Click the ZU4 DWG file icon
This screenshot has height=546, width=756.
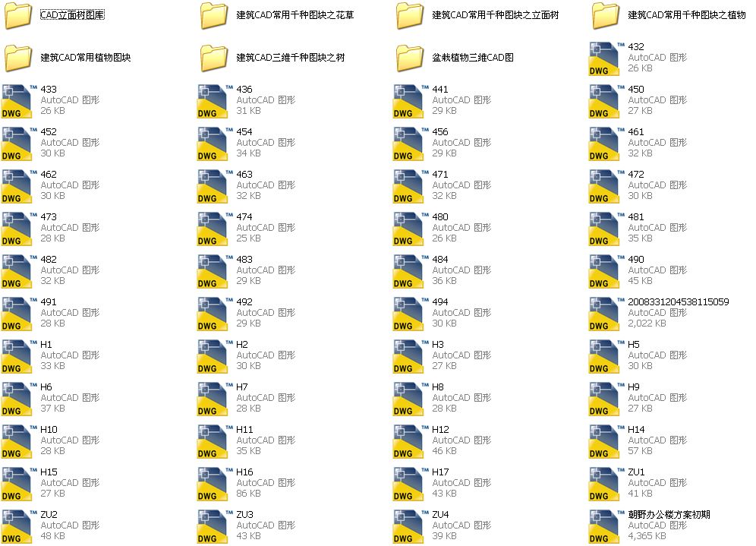[409, 527]
